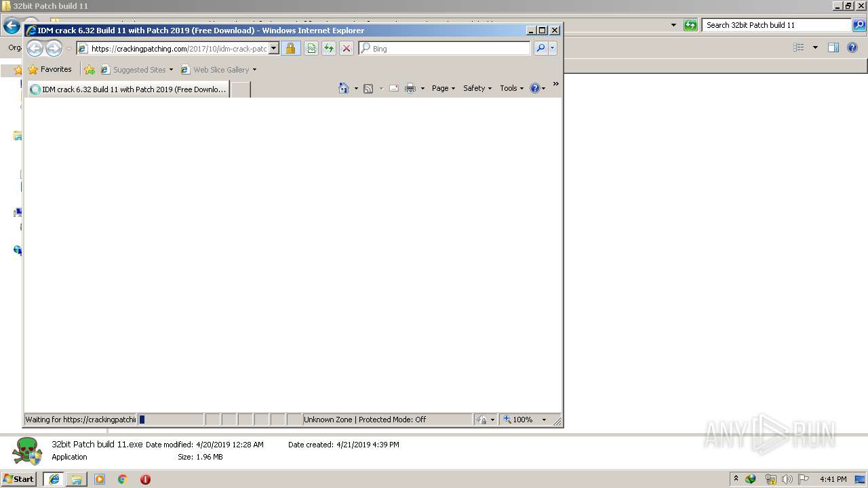
Task: Open the Tools menu
Action: click(x=512, y=88)
